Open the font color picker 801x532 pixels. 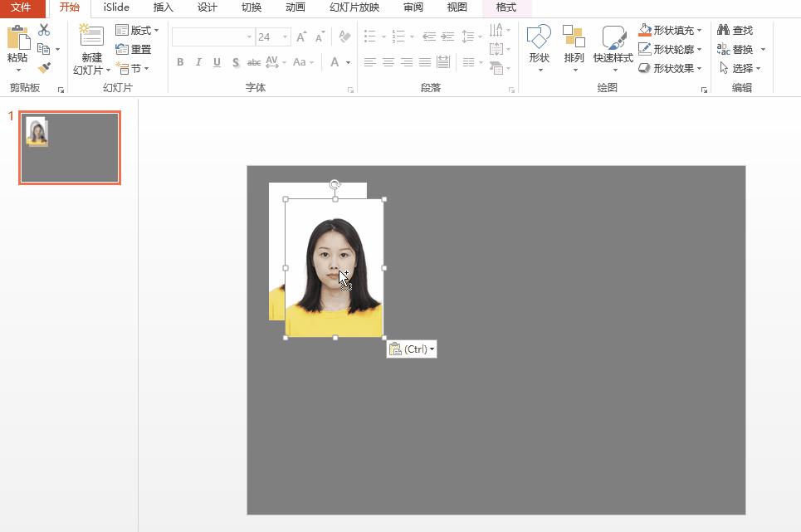[x=335, y=62]
